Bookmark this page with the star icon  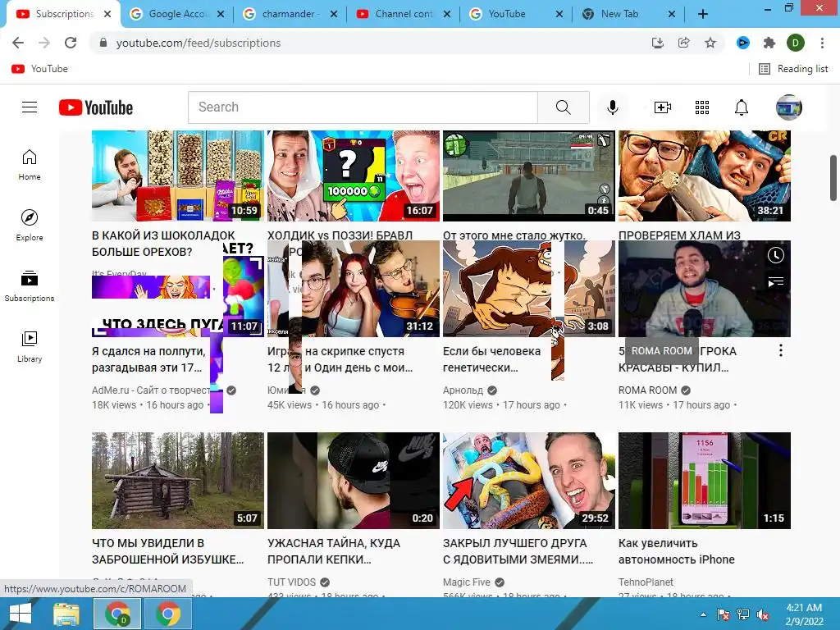tap(710, 43)
